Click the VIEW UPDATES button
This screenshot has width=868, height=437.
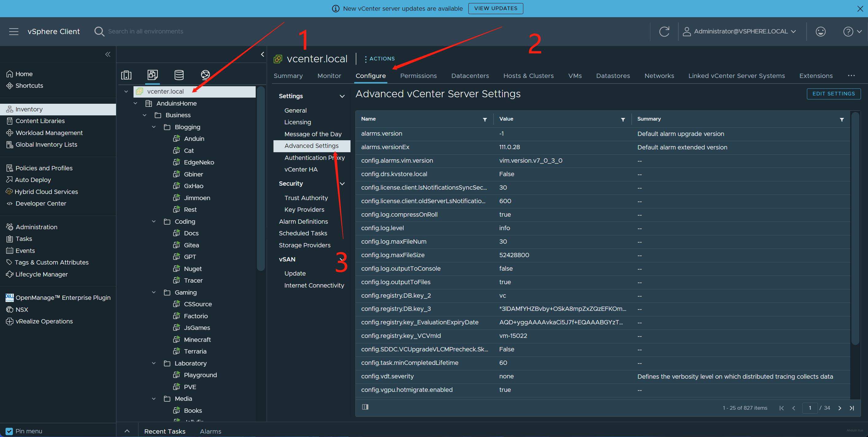click(495, 8)
